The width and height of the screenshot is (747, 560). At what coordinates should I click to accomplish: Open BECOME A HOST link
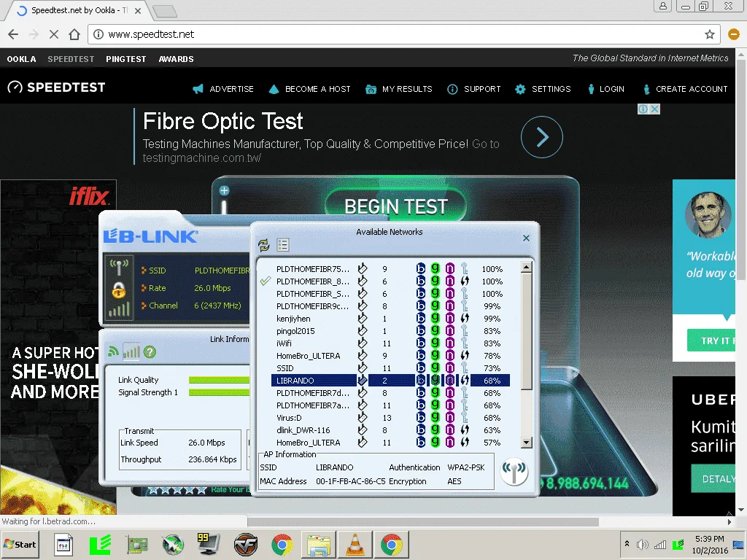[x=309, y=89]
